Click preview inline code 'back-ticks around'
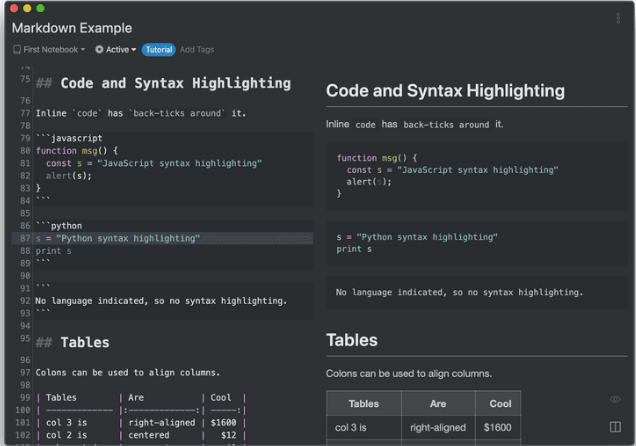Image resolution: width=636 pixels, height=446 pixels. (446, 125)
